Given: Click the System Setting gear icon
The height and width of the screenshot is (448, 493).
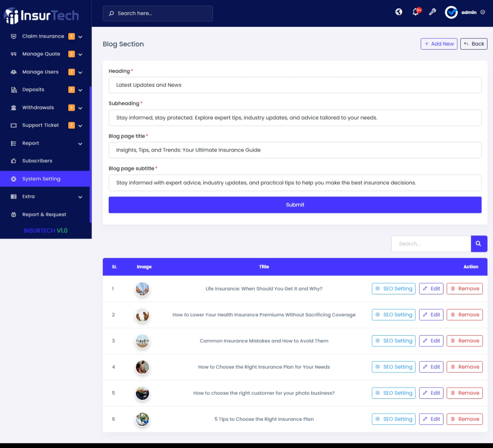Looking at the screenshot, I should (x=14, y=179).
